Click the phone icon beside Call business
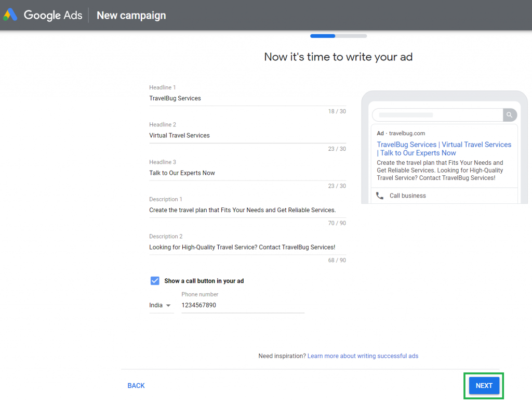The image size is (532, 402). point(380,196)
